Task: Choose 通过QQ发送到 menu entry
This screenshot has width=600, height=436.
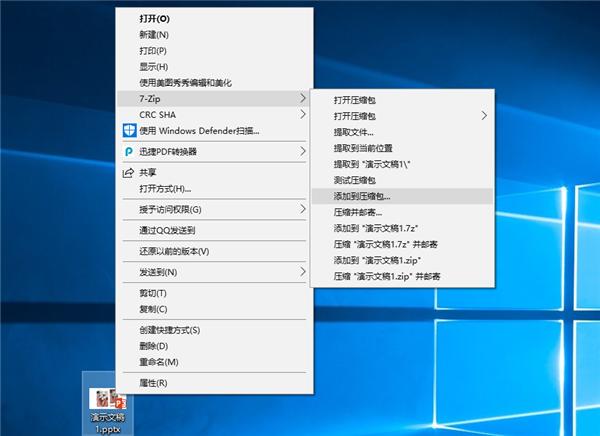Action: pyautogui.click(x=214, y=230)
